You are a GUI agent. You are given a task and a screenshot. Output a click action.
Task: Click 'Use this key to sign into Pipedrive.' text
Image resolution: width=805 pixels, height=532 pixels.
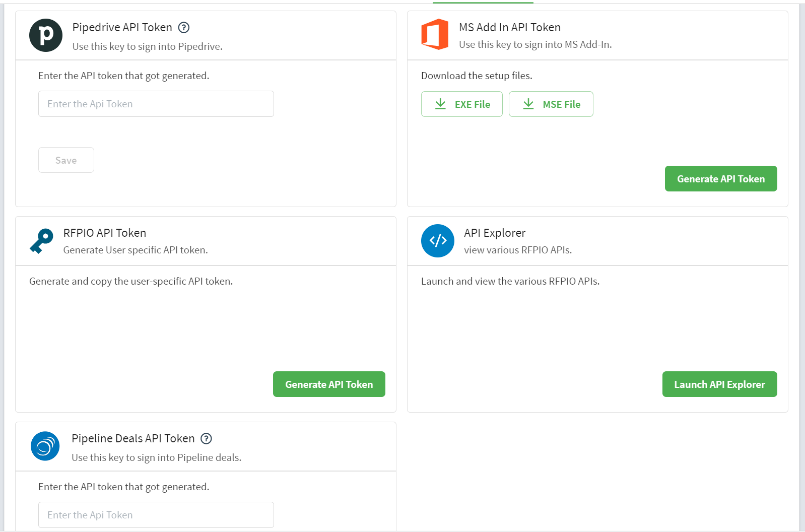click(x=148, y=46)
